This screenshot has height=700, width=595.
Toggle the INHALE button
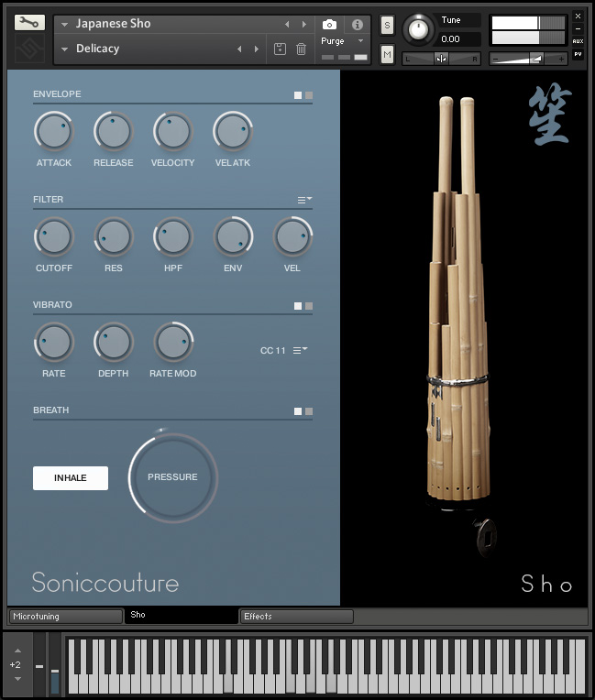[x=71, y=478]
